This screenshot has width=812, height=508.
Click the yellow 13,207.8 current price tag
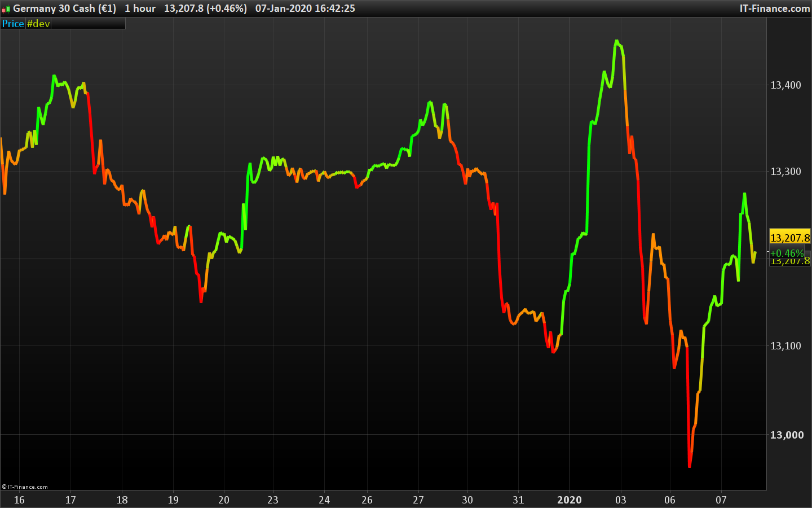pyautogui.click(x=789, y=238)
